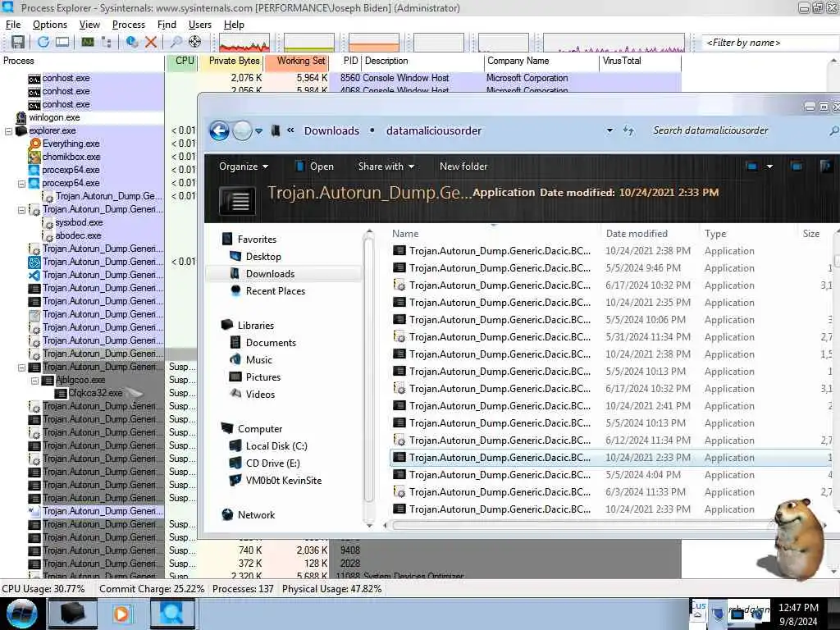Open the address bar history dropdown
This screenshot has width=840, height=630.
click(x=609, y=130)
